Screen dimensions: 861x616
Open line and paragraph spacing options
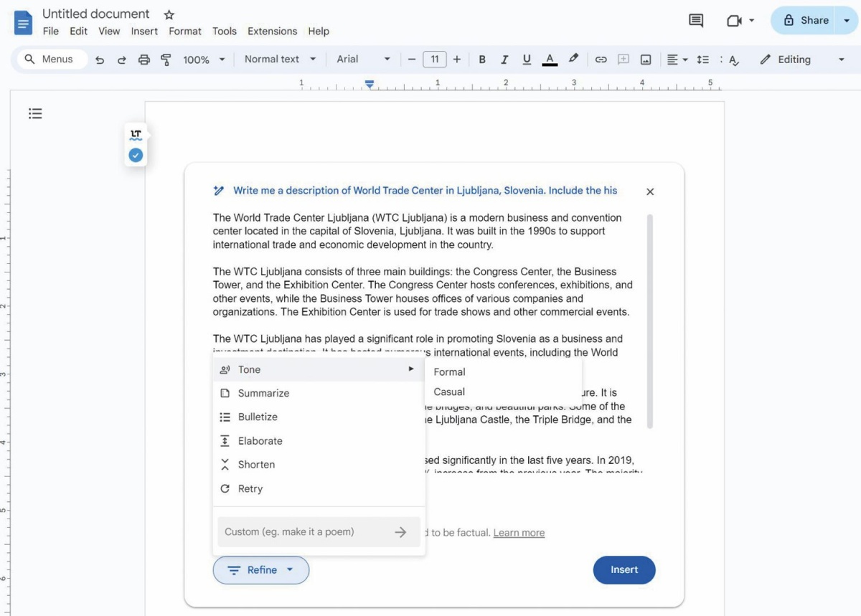click(703, 60)
